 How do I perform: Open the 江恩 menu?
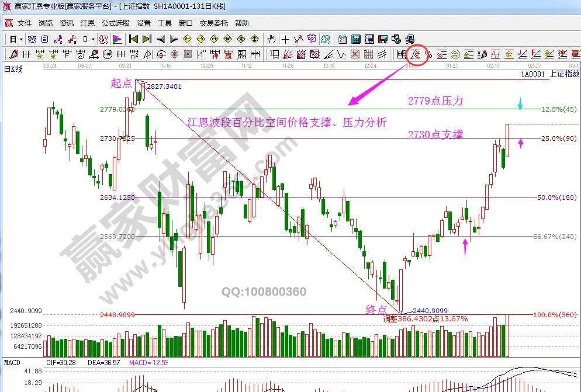pos(88,23)
